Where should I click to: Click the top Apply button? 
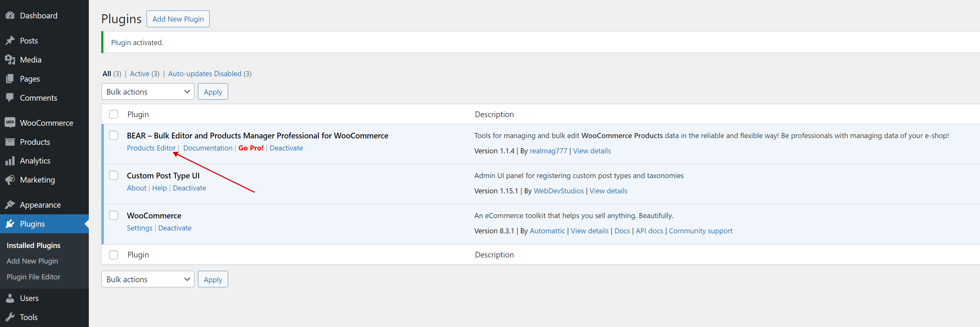click(213, 92)
